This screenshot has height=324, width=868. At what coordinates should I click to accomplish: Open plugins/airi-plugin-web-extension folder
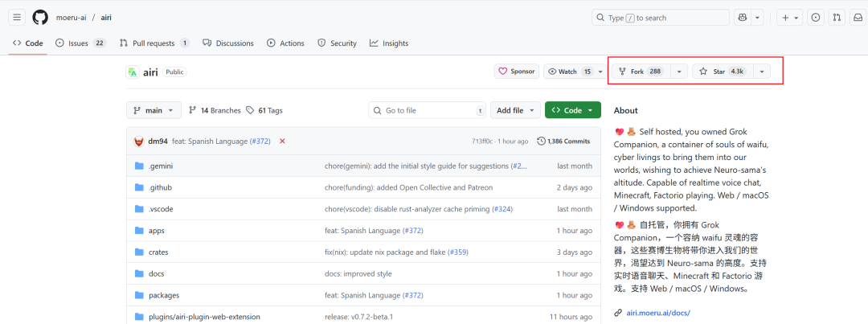204,317
